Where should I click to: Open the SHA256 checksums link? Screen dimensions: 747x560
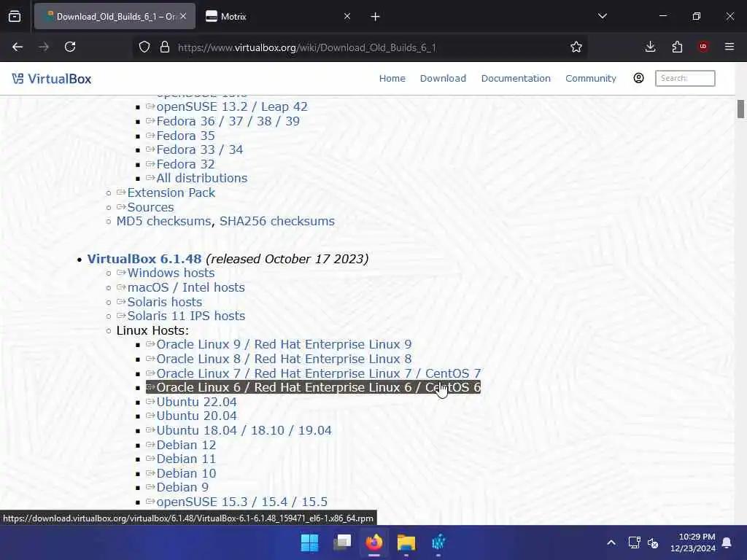click(276, 221)
